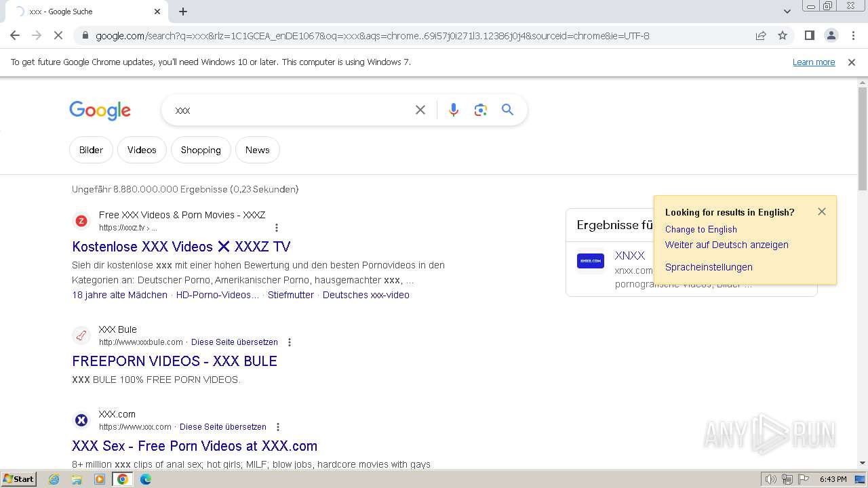
Task: Switch to News results tab
Action: (258, 150)
